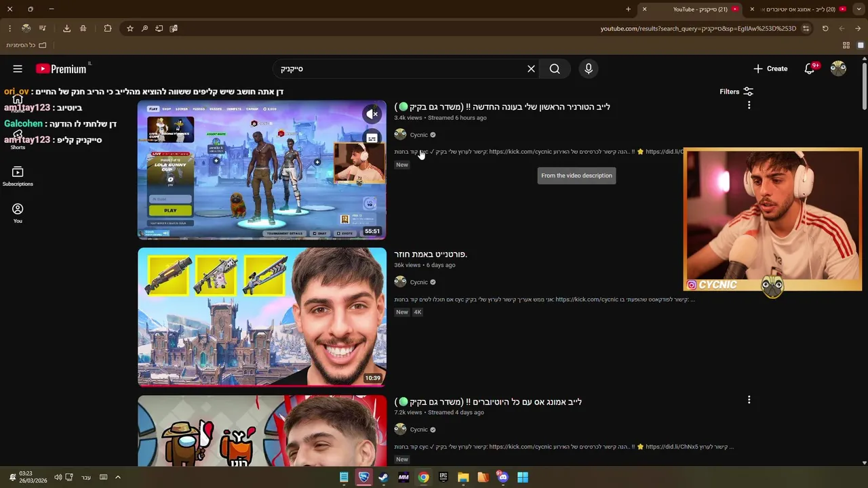The height and width of the screenshot is (488, 868).
Task: Open the Chrome three-dot menu
Action: 9,28
